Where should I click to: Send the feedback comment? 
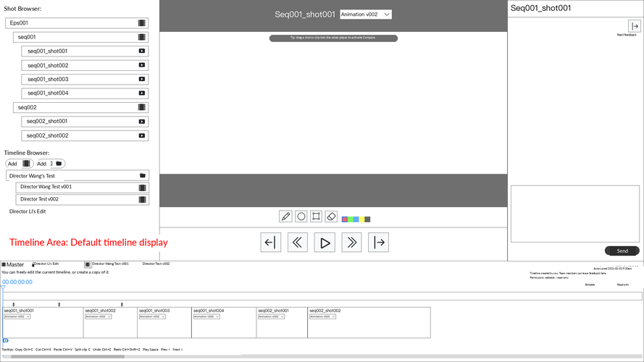[622, 251]
